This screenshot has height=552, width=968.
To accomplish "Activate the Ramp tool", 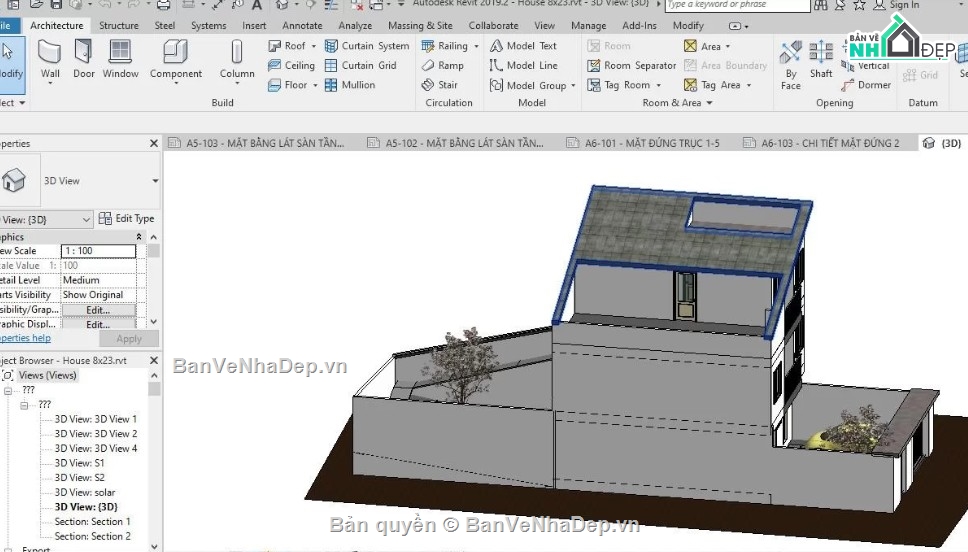I will tap(443, 65).
